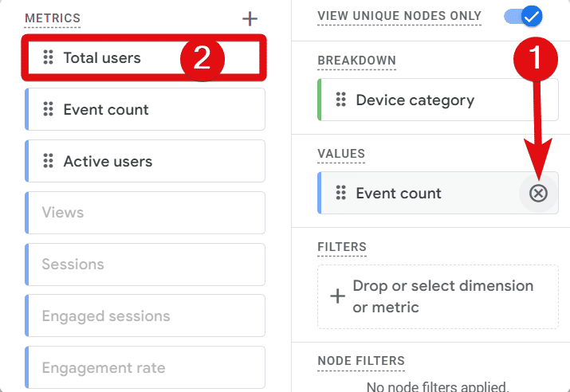Screen dimensions: 570x392
Task: Click the Device category breakdown chip
Action: [438, 100]
